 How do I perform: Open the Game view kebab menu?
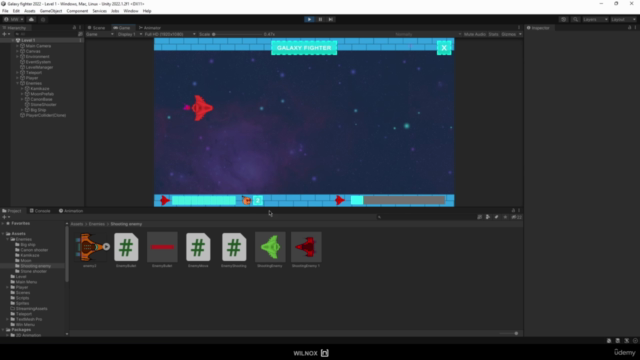point(519,27)
